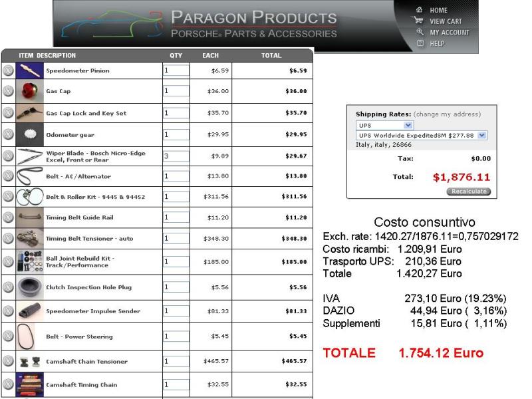Remove the Gas Cap item
532x399 pixels.
pyautogui.click(x=8, y=91)
